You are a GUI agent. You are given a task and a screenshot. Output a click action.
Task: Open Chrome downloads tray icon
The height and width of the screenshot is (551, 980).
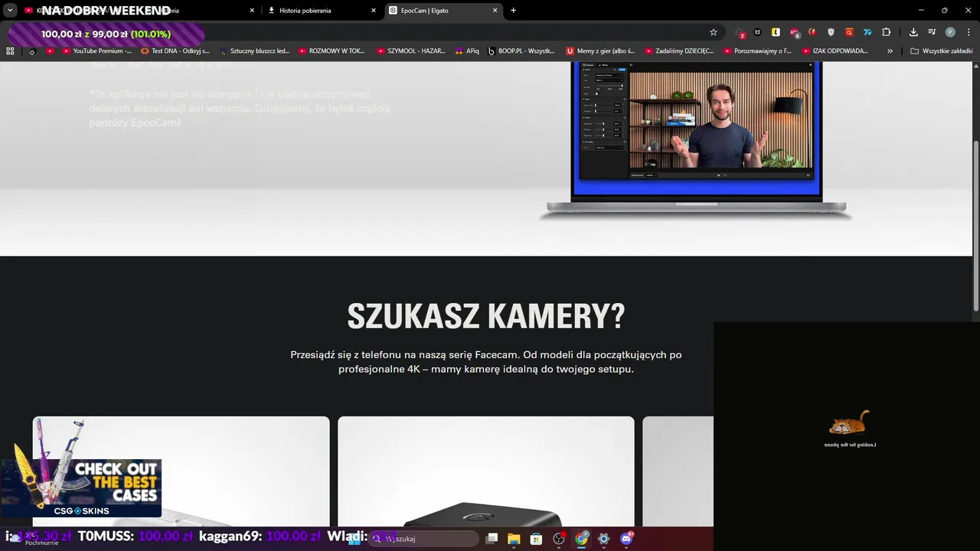pyautogui.click(x=913, y=32)
